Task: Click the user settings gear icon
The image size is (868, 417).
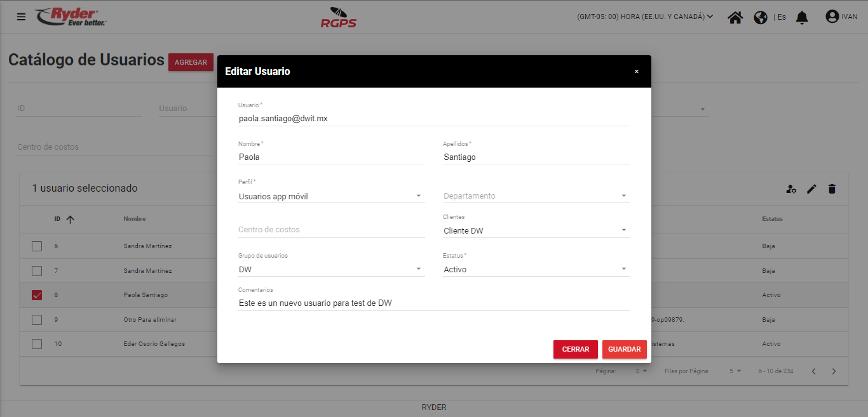Action: pos(791,189)
